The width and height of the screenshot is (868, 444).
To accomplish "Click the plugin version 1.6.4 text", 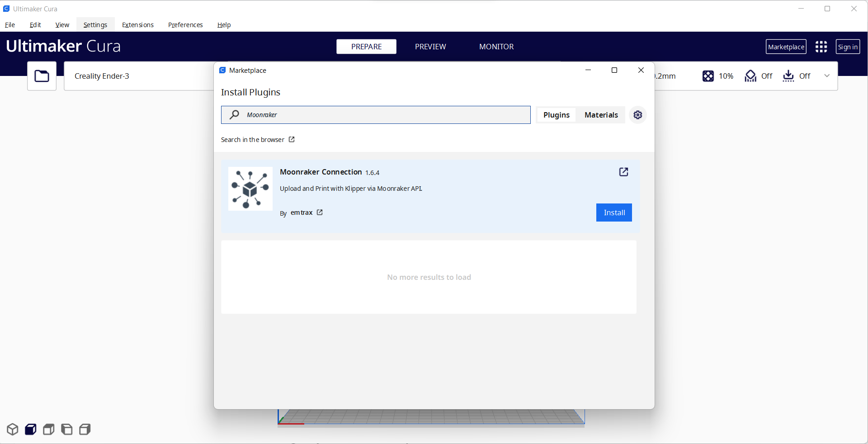I will pos(373,173).
